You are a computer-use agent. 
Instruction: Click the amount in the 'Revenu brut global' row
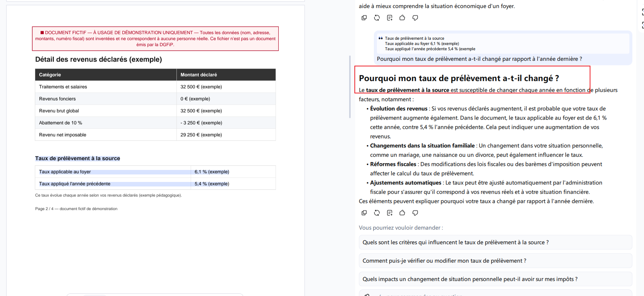226,111
